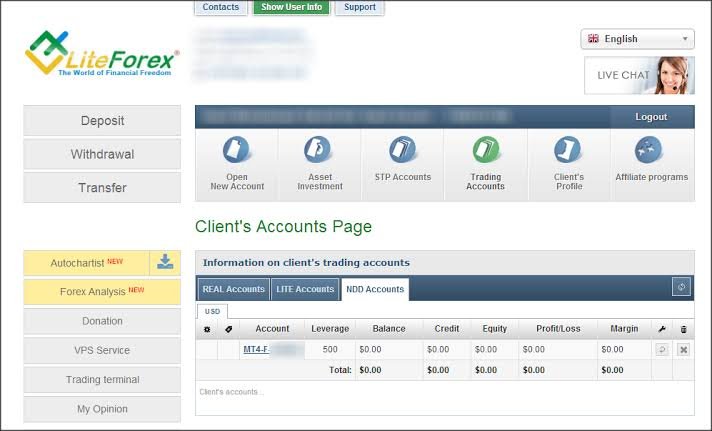This screenshot has height=431, width=712.
Task: Click the delete X icon in MT4-F account row
Action: 683,350
